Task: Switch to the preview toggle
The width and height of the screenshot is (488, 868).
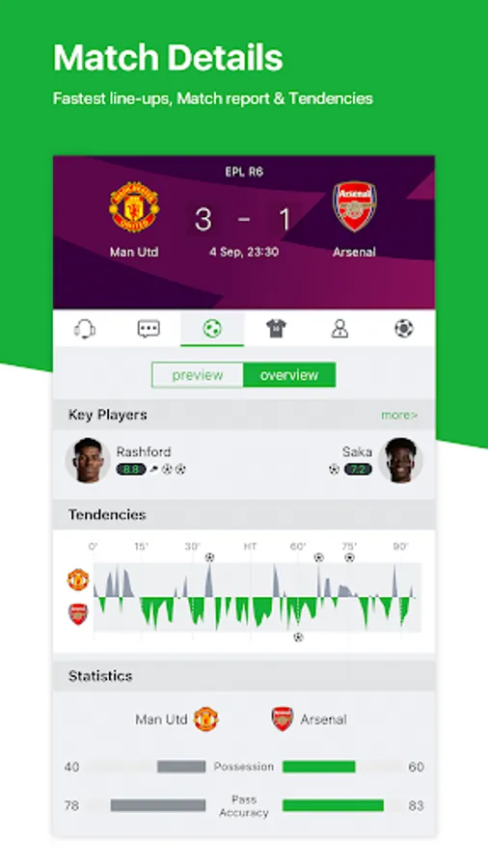Action: pos(198,375)
